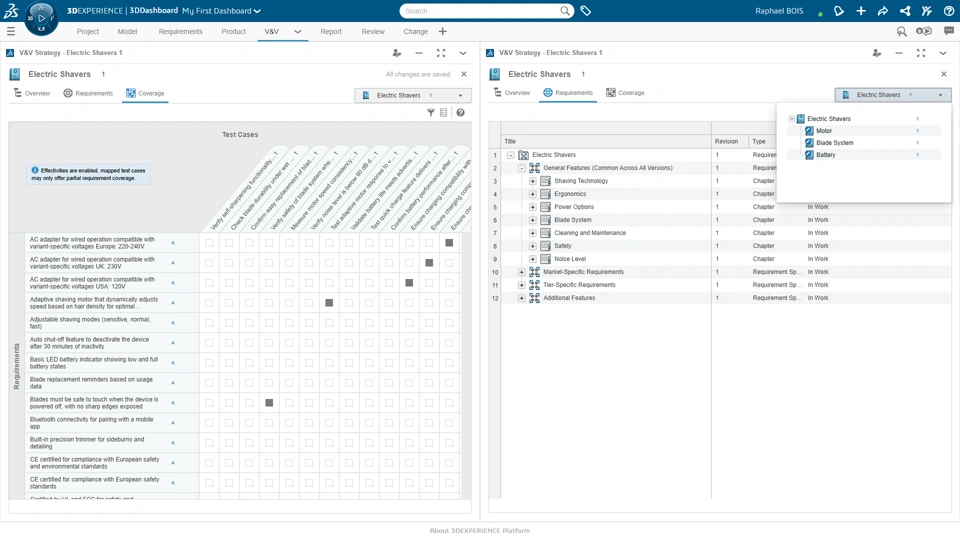Expand the Ergonomics chapter

533,194
